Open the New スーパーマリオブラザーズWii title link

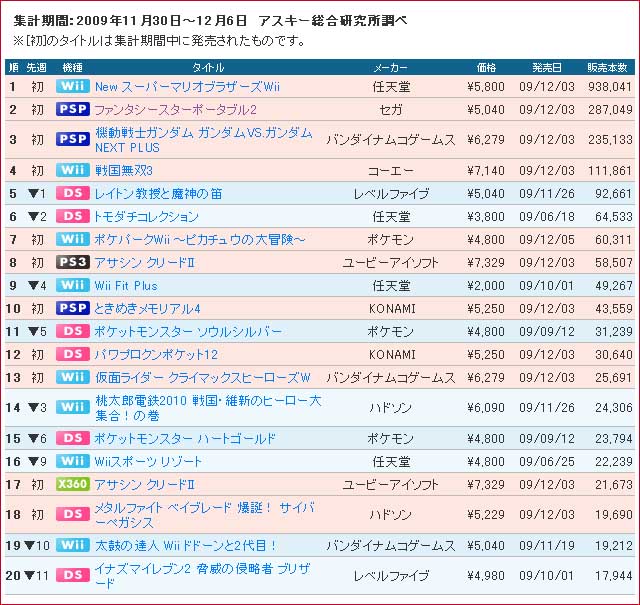[187, 87]
